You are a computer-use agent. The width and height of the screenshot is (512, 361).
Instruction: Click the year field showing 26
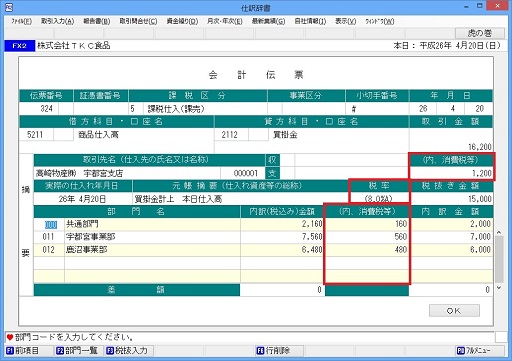click(x=423, y=109)
